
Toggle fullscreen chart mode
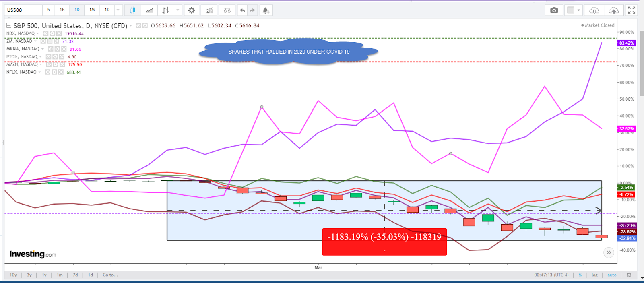pyautogui.click(x=632, y=10)
